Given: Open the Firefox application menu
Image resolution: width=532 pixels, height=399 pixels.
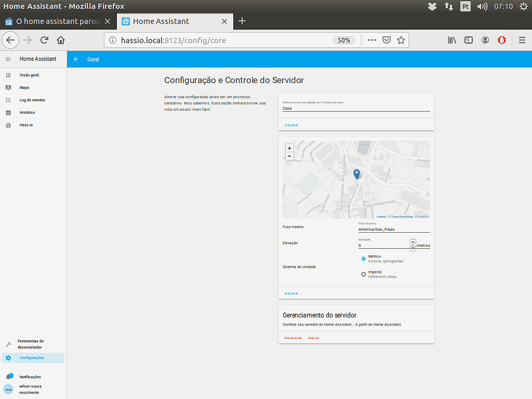Looking at the screenshot, I should [x=522, y=40].
